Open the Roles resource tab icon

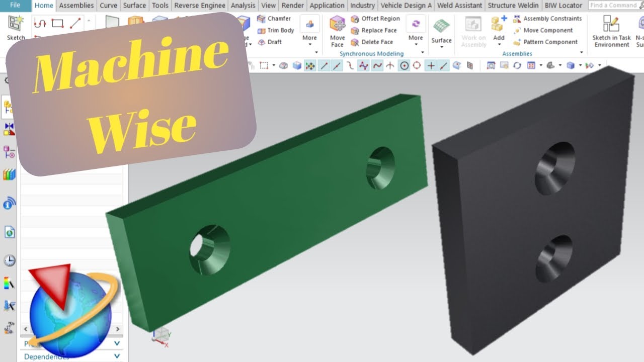[x=9, y=305]
